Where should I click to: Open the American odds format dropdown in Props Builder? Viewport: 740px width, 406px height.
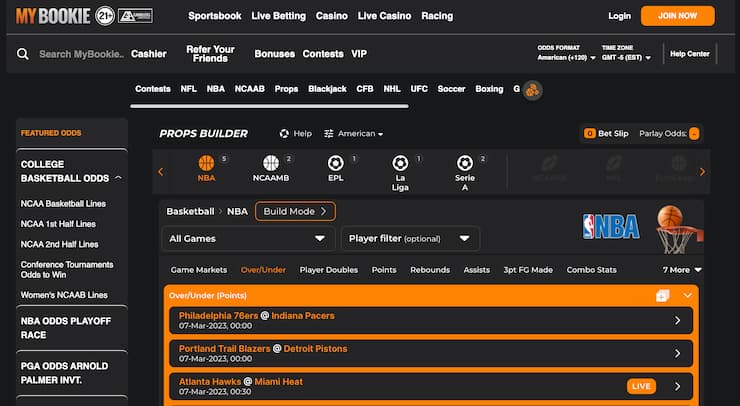[x=354, y=134]
